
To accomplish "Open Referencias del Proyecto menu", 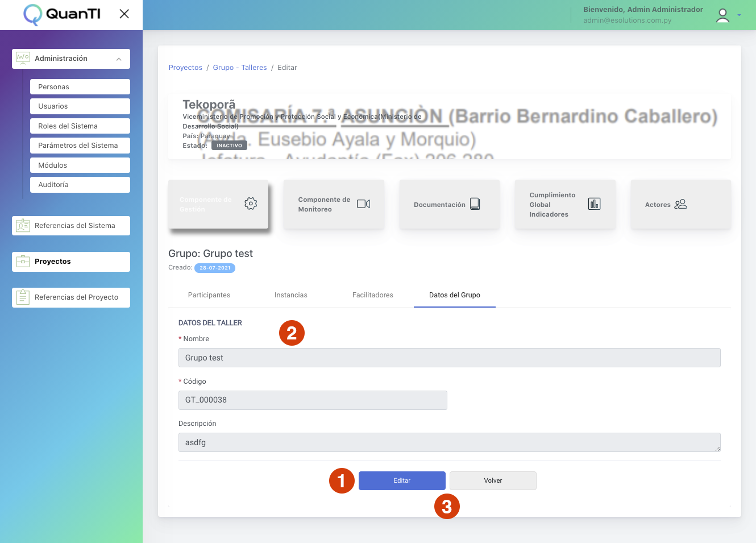I will [71, 297].
